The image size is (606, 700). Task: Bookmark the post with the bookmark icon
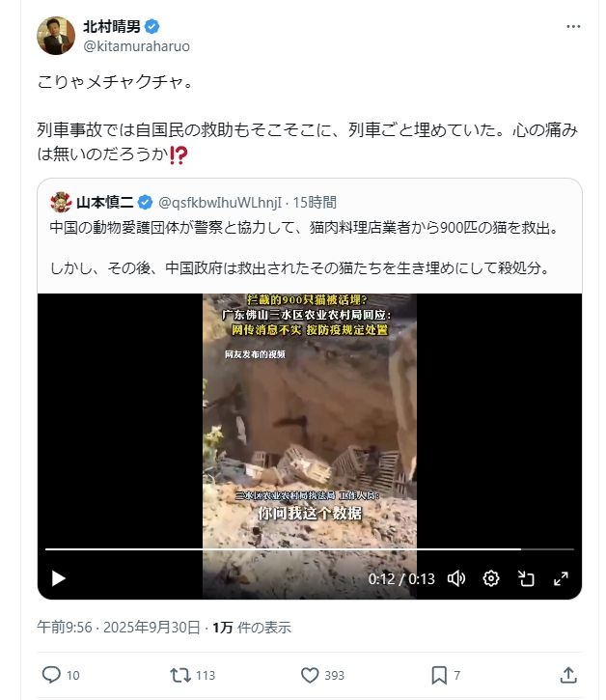pos(439,675)
